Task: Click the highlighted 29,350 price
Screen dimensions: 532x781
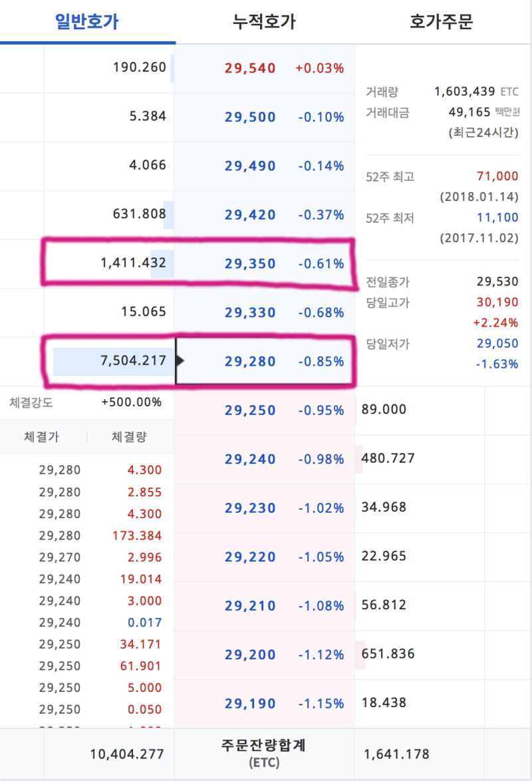Action: tap(250, 264)
